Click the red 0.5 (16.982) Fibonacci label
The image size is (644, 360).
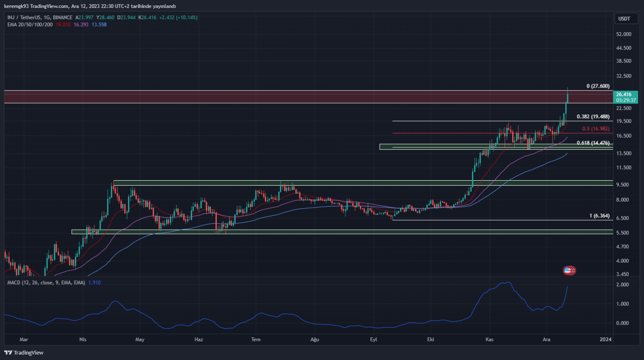click(x=595, y=129)
